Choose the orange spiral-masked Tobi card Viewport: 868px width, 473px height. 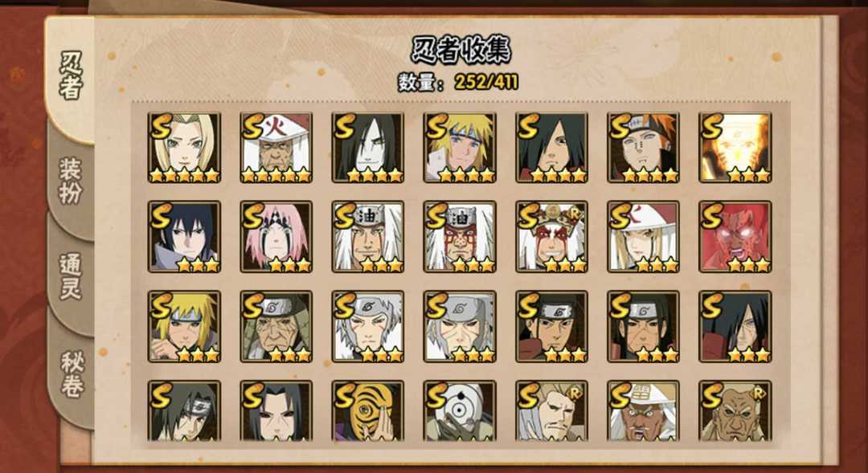click(368, 411)
